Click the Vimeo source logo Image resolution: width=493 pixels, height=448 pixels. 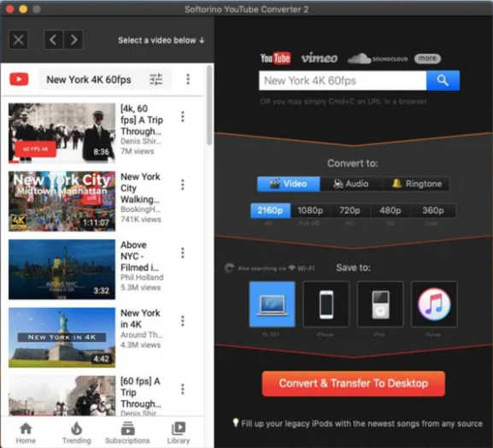pyautogui.click(x=320, y=58)
